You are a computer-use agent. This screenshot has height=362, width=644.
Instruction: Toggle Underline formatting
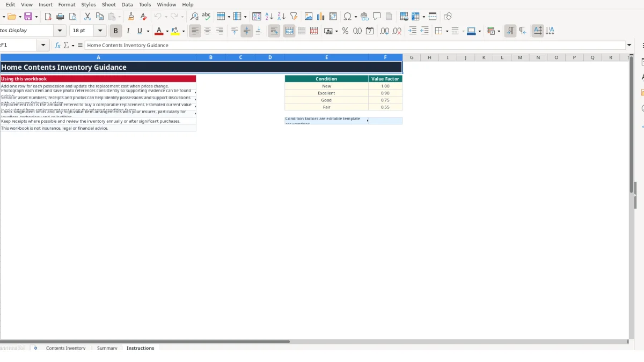140,31
